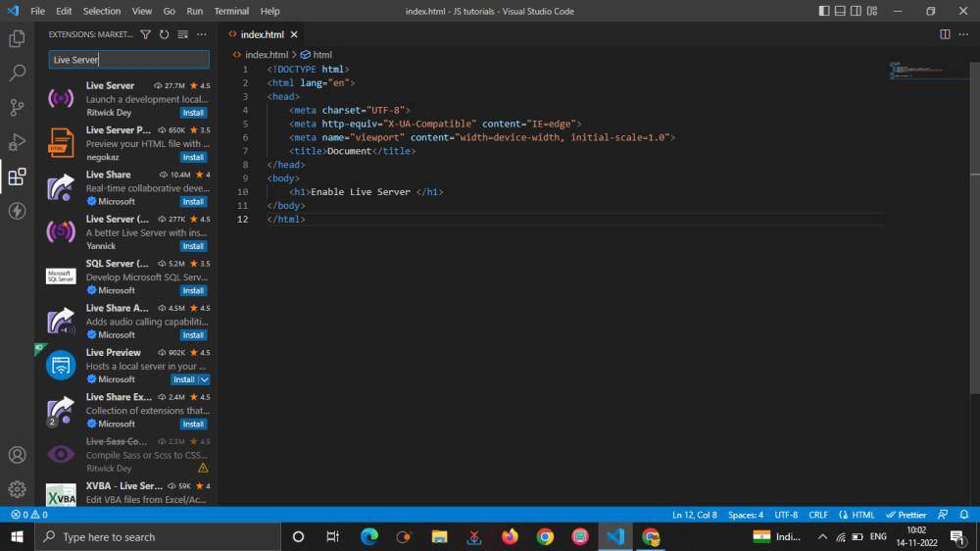Open the Extensions panel more actions menu

pos(202,34)
